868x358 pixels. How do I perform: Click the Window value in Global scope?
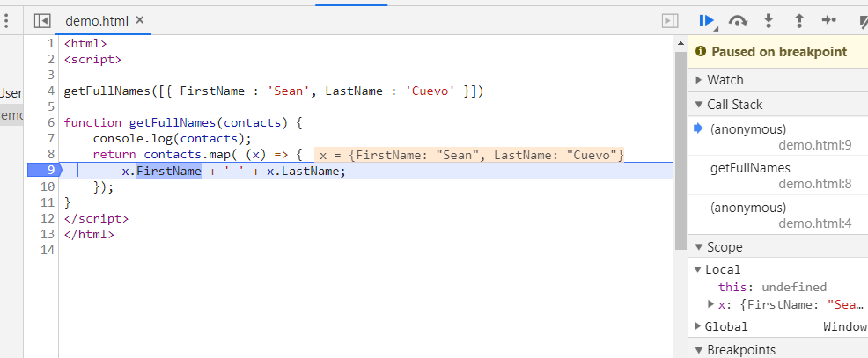click(x=845, y=326)
